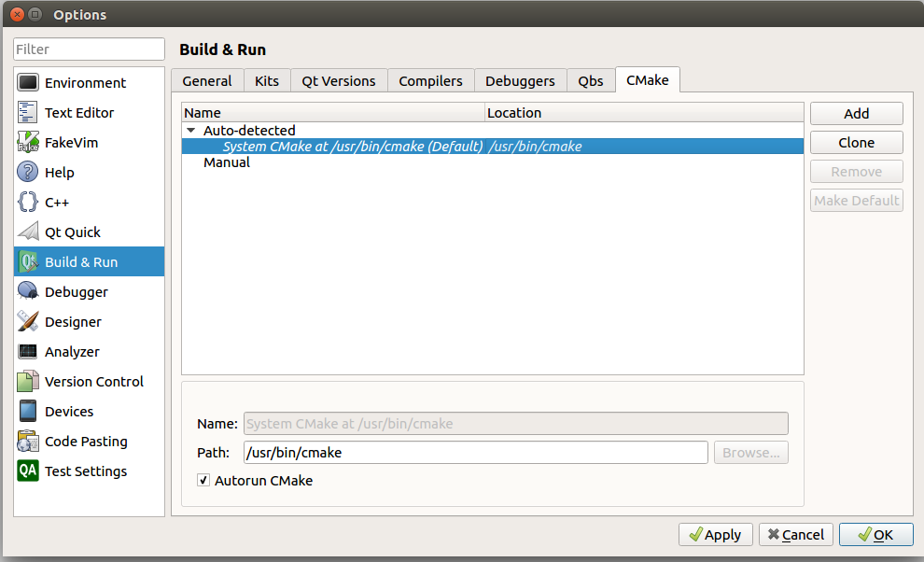Click the Add button
Image resolution: width=924 pixels, height=562 pixels.
tap(856, 113)
